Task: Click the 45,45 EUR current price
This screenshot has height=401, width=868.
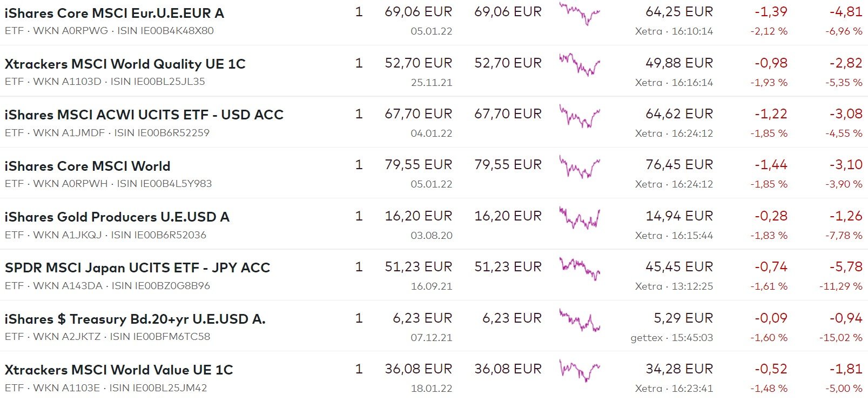Action: (679, 267)
